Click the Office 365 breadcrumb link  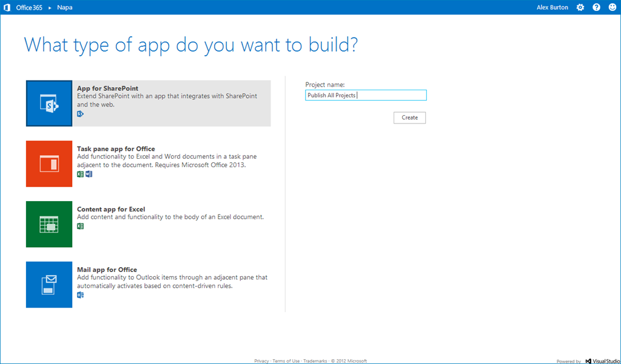29,7
